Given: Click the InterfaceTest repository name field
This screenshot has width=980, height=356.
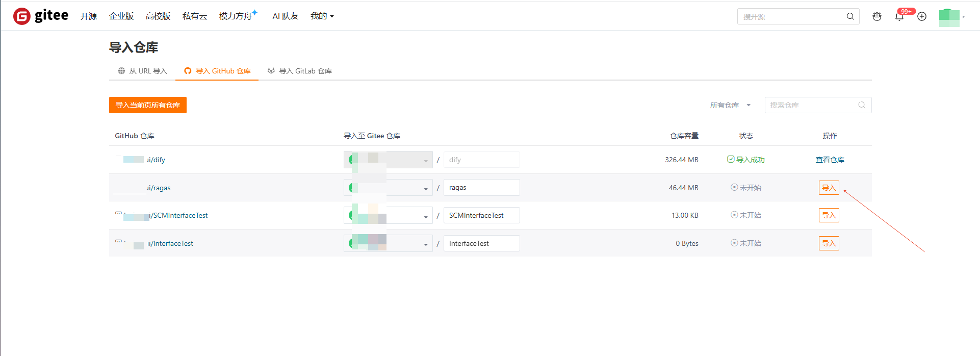Looking at the screenshot, I should pyautogui.click(x=482, y=243).
